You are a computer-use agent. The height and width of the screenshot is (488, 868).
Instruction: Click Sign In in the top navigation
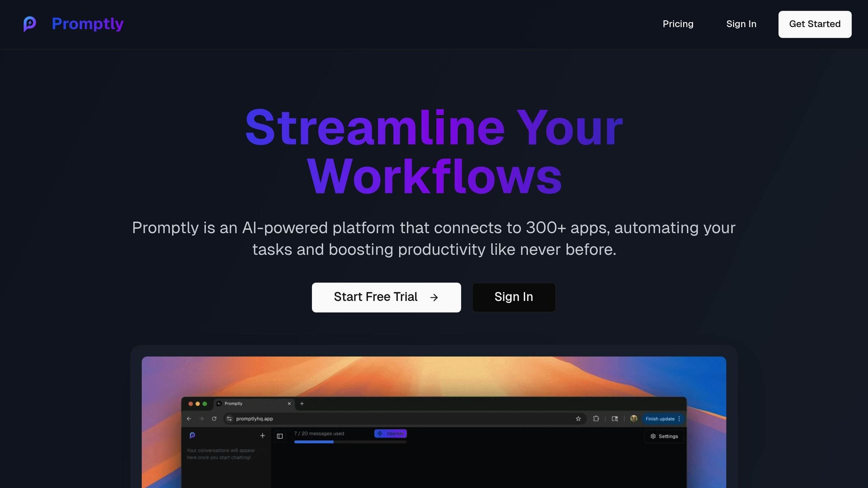[741, 24]
